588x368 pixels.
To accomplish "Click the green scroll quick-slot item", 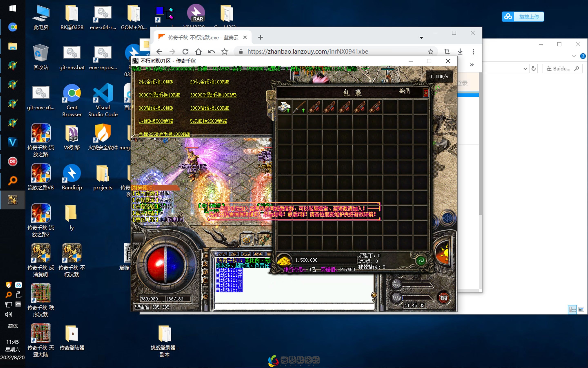I will coord(265,239).
